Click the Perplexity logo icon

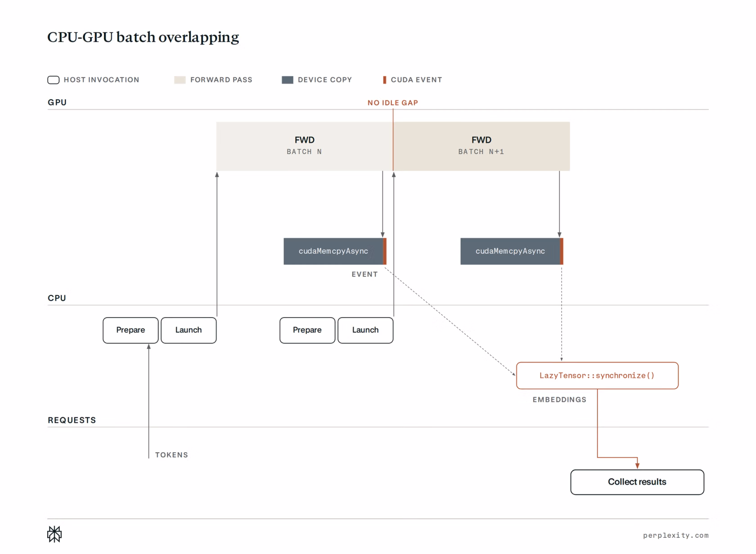tap(54, 534)
